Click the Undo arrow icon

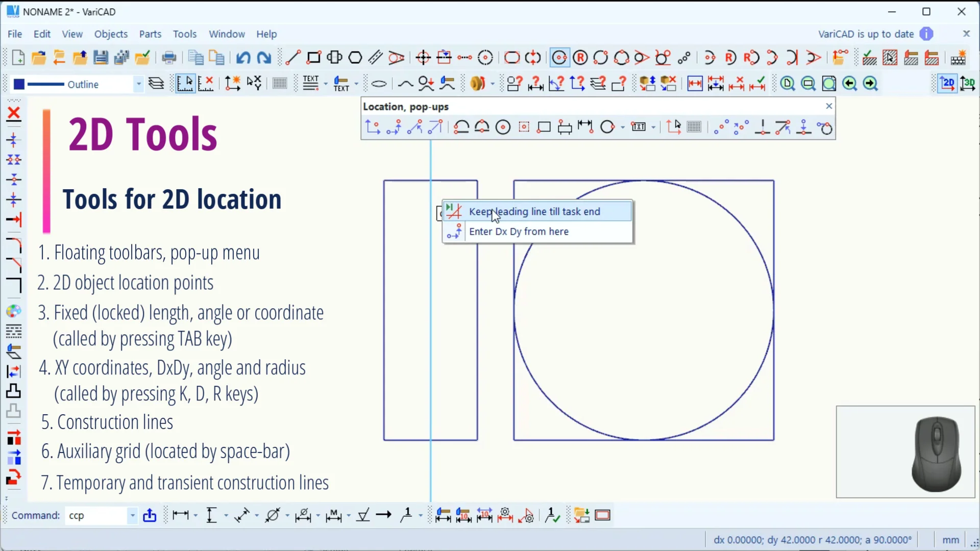click(243, 58)
